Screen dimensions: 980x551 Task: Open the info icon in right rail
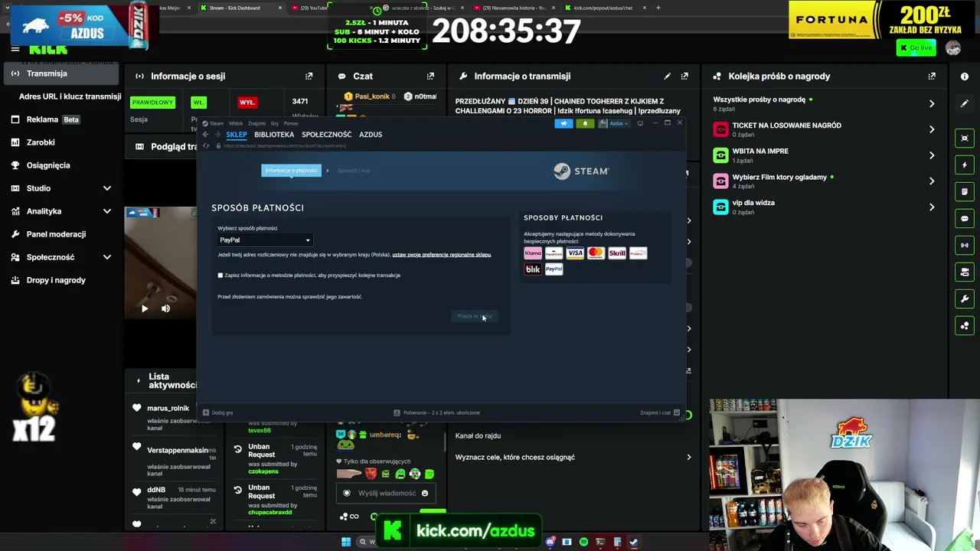965,77
